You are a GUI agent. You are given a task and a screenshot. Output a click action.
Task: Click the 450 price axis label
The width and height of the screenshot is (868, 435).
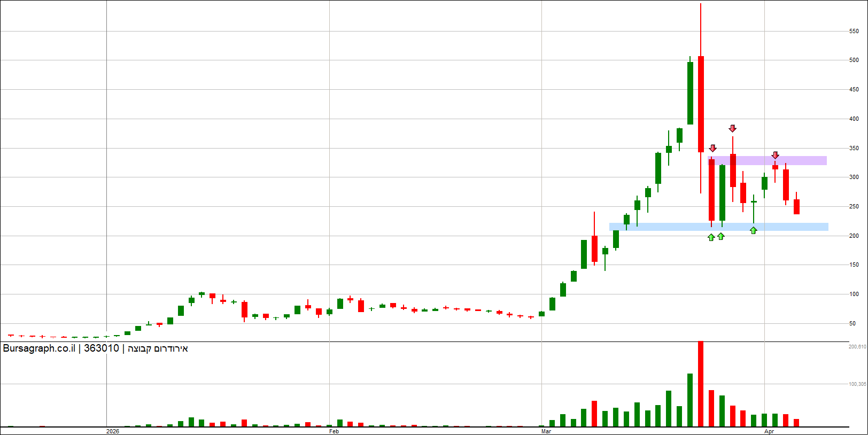(x=854, y=89)
